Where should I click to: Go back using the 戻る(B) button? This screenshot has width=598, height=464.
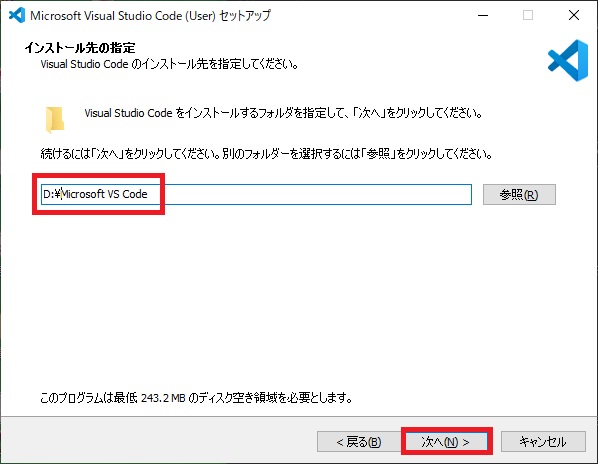[x=358, y=442]
